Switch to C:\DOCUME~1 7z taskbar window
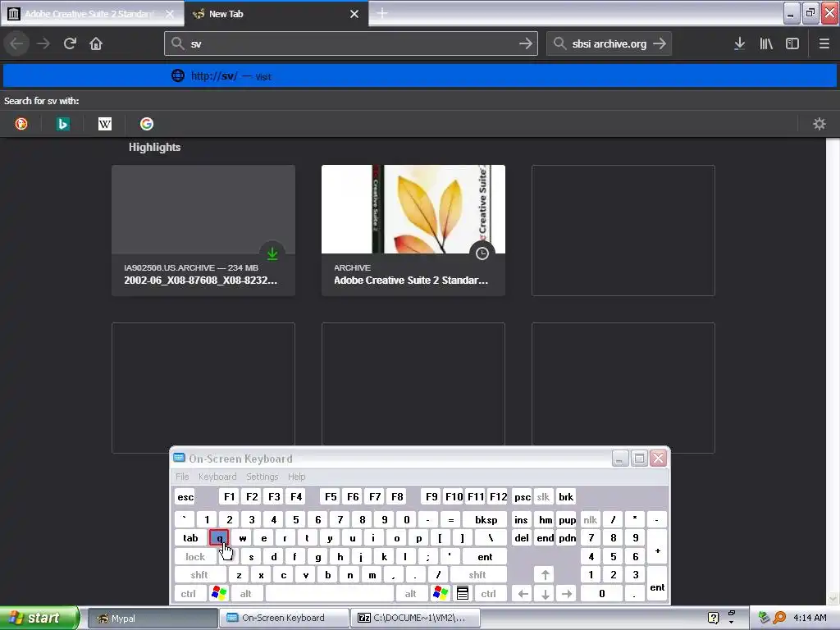 415,618
